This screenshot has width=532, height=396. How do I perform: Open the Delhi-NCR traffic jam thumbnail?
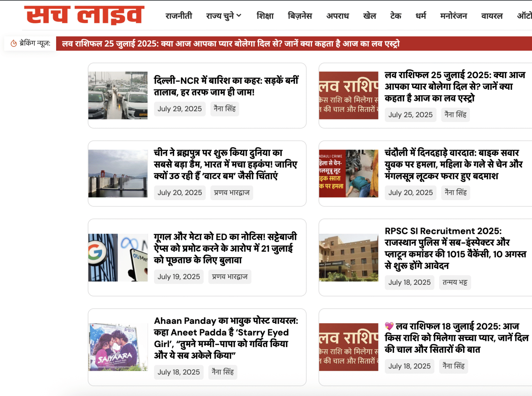tap(118, 95)
